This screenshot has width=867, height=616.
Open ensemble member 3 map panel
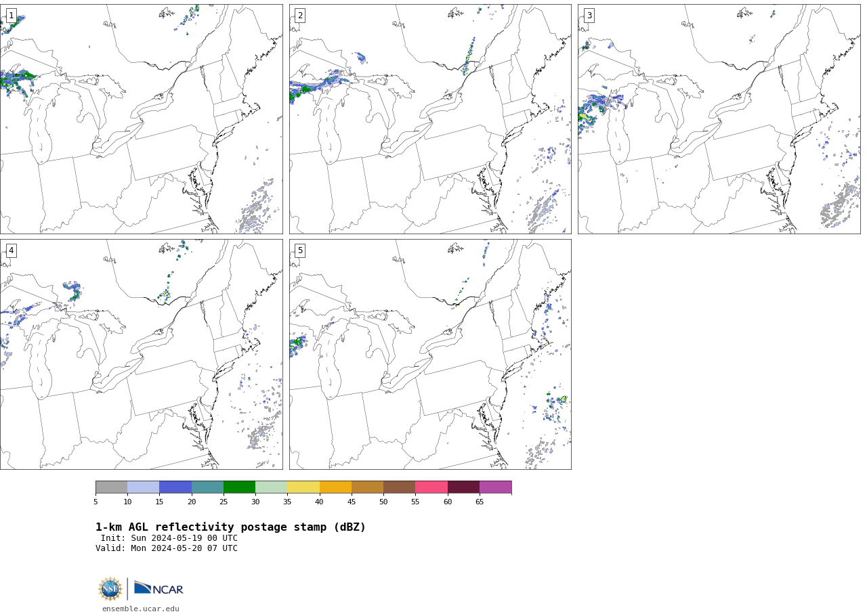click(719, 119)
